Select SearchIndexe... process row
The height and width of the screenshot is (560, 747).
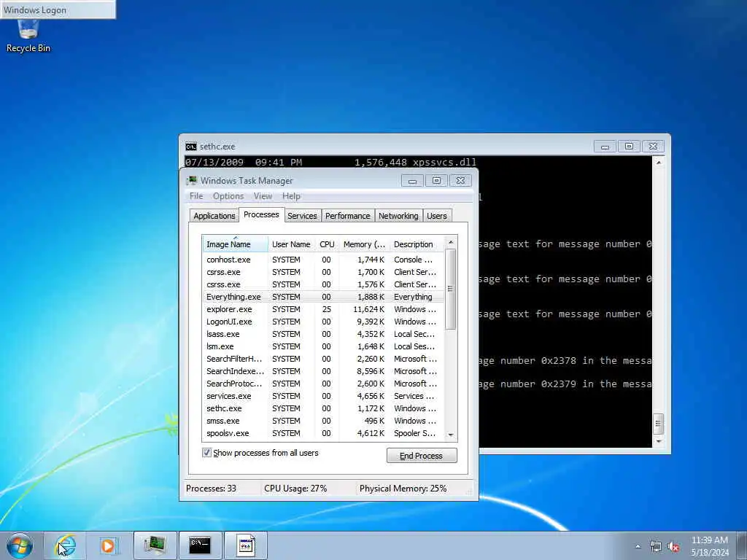coord(323,371)
